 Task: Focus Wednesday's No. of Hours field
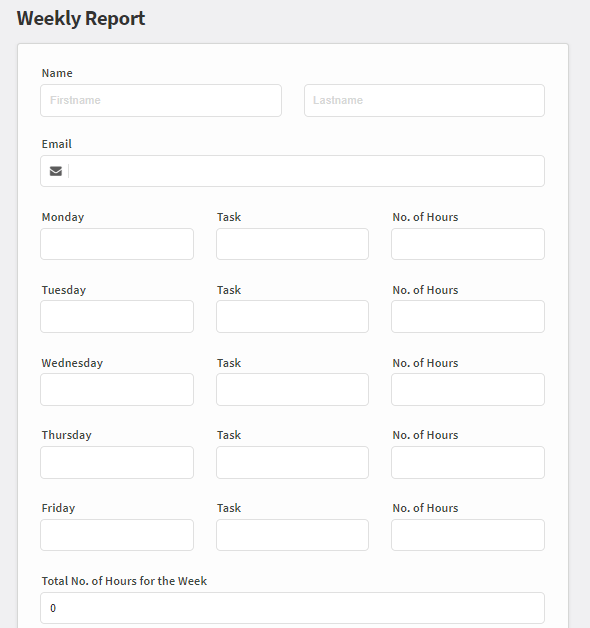pos(468,389)
